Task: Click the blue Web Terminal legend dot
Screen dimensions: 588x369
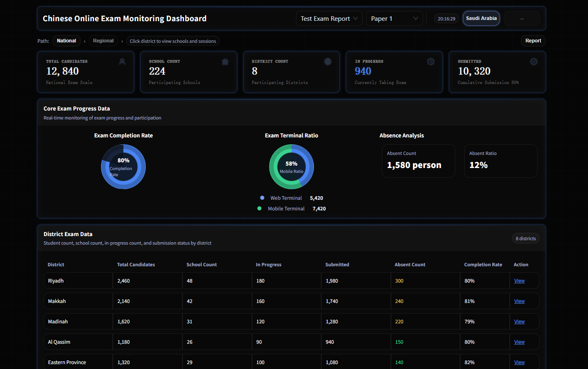Action: click(x=262, y=198)
